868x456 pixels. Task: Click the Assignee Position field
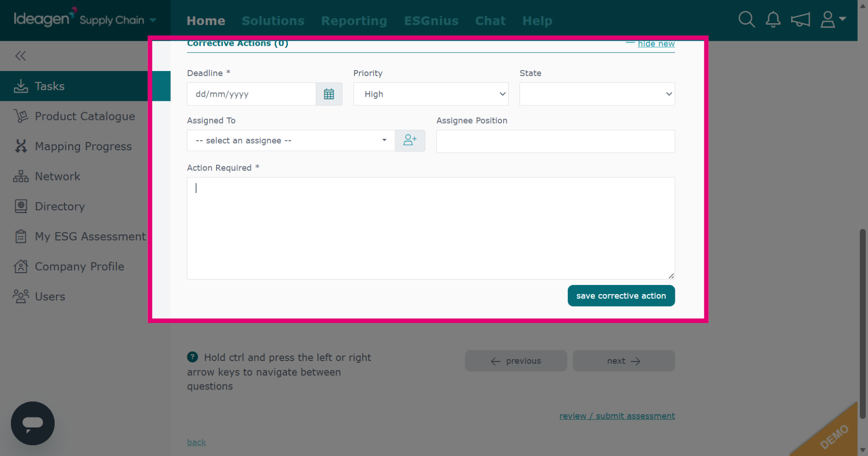coord(556,141)
